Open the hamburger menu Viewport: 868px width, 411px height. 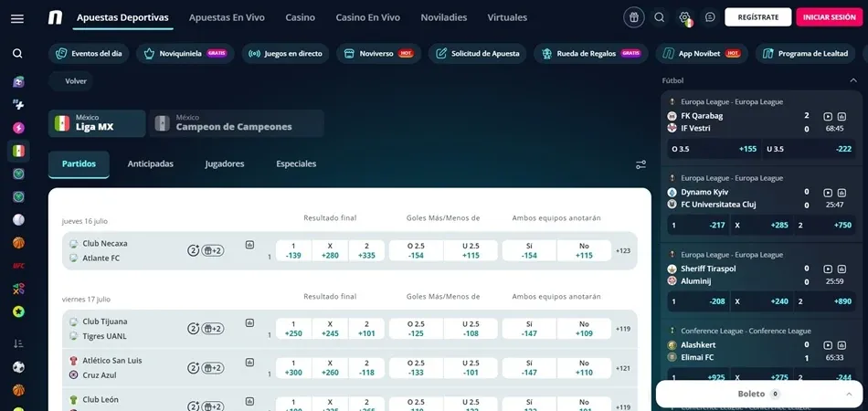point(17,19)
